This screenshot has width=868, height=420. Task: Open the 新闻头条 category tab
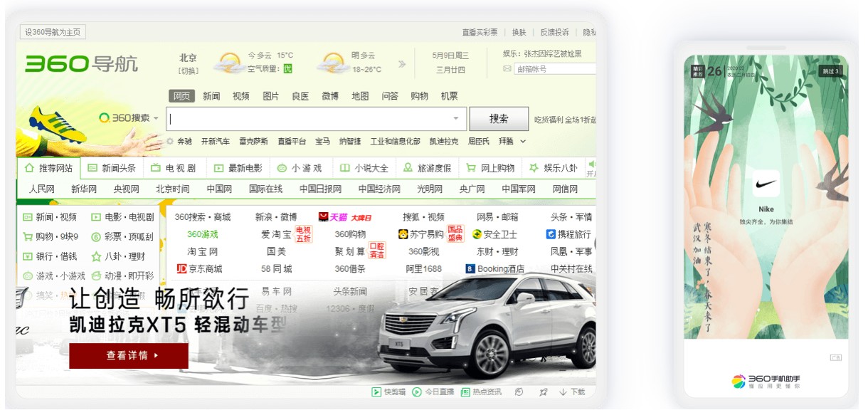111,169
